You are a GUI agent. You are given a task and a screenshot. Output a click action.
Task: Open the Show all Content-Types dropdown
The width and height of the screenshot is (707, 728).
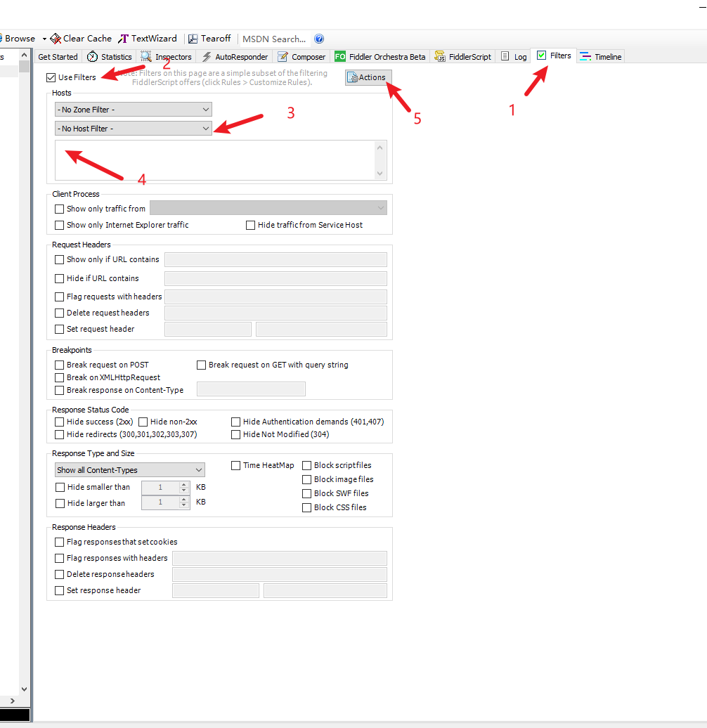click(129, 470)
